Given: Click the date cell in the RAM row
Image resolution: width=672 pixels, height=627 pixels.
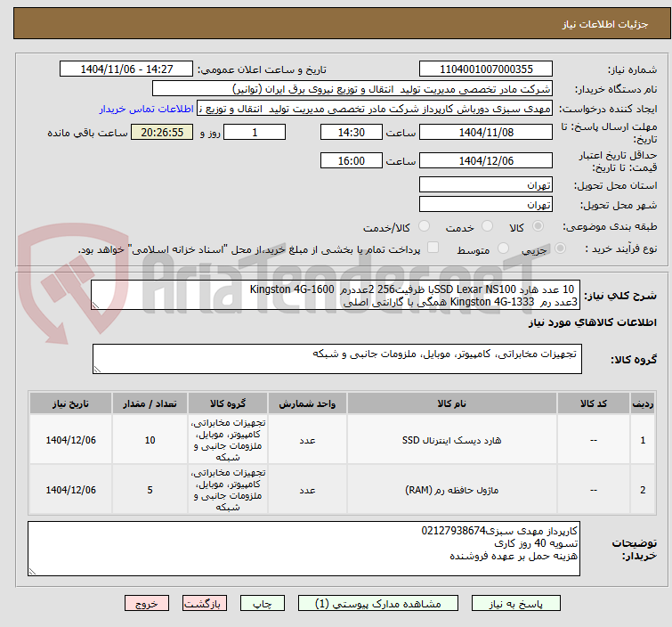Looking at the screenshot, I should coord(70,490).
